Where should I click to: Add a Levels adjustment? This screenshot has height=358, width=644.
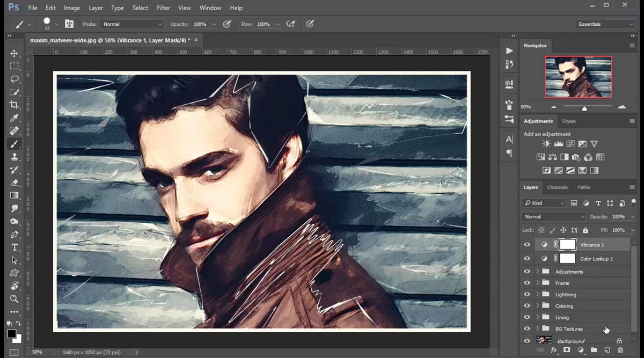[558, 144]
